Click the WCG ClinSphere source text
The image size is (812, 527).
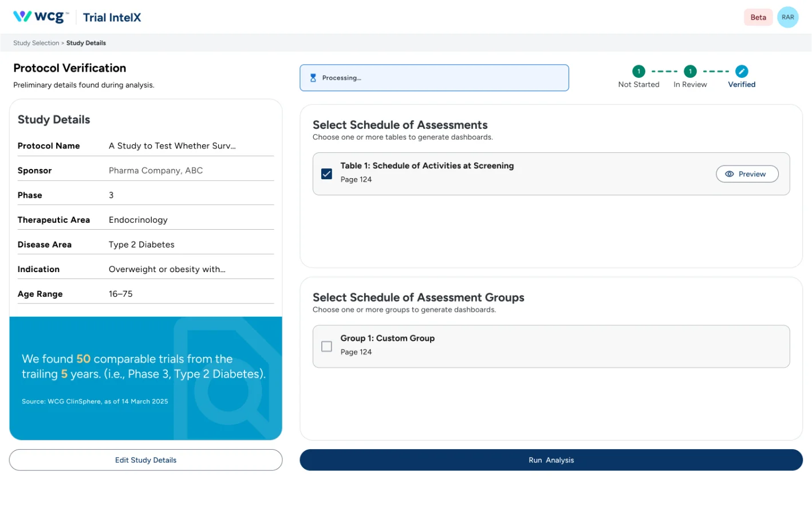(x=94, y=401)
